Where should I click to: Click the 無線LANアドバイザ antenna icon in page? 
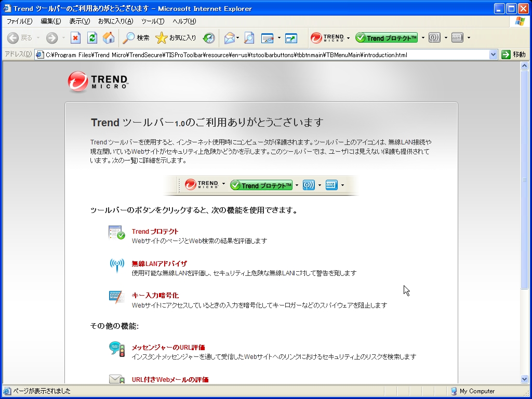tap(117, 265)
